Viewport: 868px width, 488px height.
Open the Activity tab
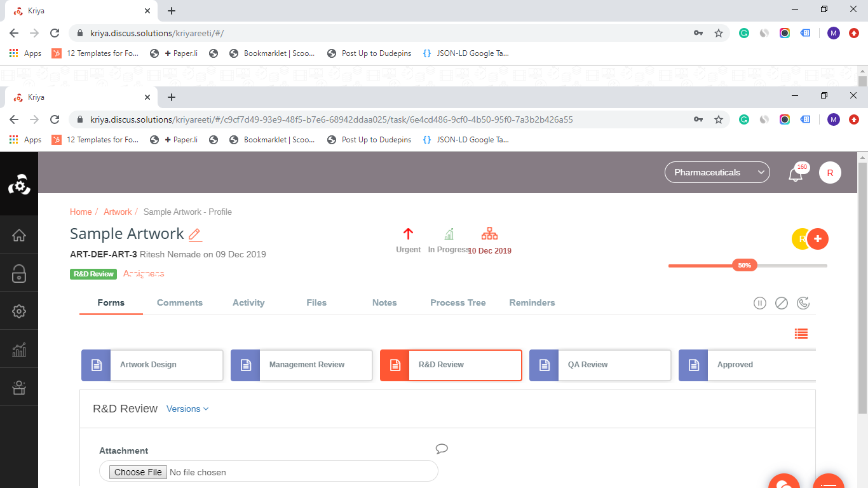(x=248, y=302)
